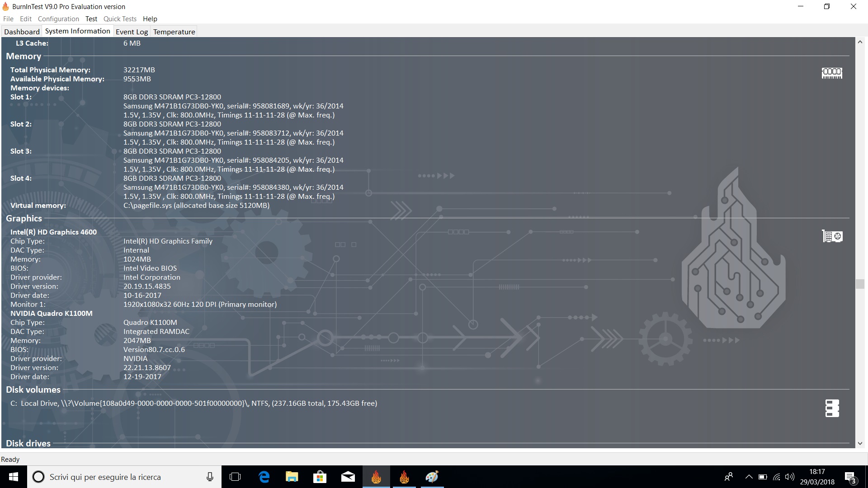
Task: Click the Ready status bar text
Action: [10, 459]
